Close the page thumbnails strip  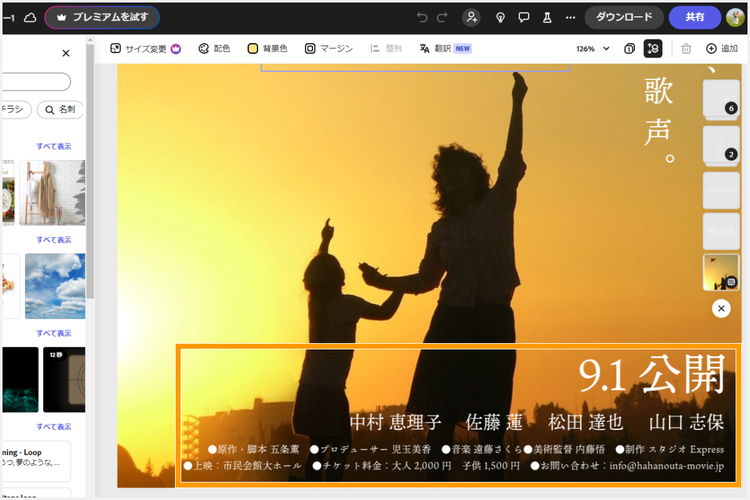[x=721, y=309]
